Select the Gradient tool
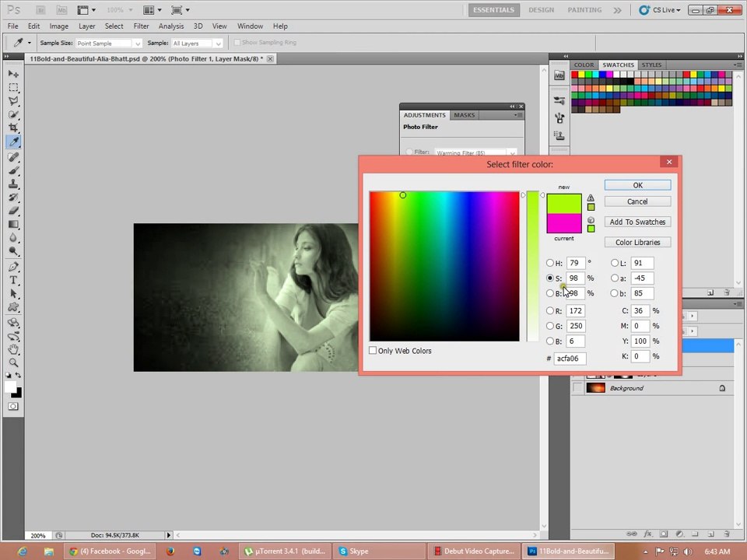This screenshot has height=560, width=747. 13,224
